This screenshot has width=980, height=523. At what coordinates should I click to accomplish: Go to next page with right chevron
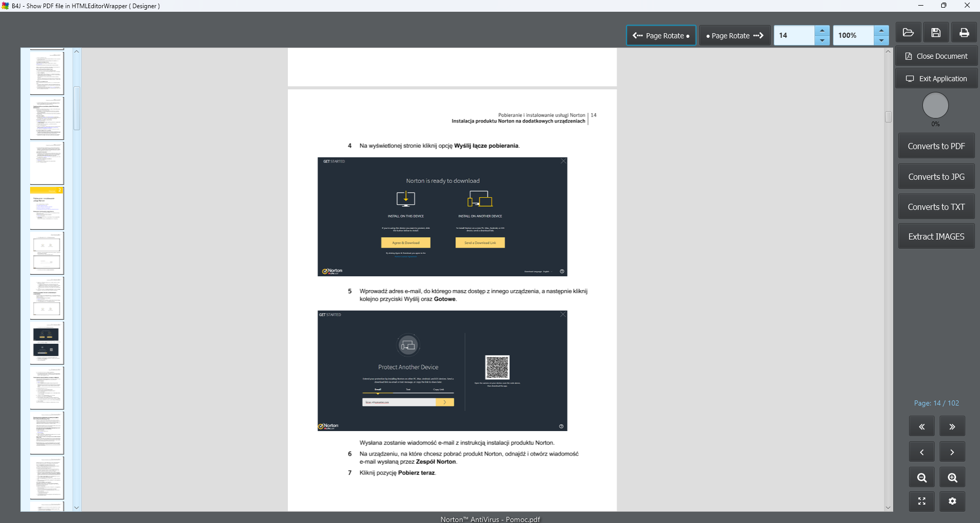pyautogui.click(x=952, y=452)
